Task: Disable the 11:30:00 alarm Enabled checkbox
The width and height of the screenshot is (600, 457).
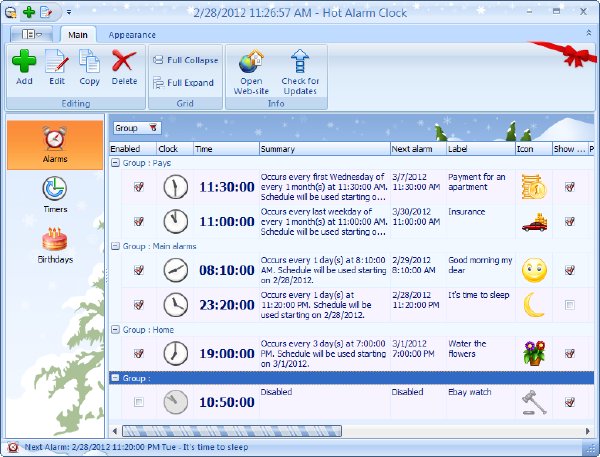Action: 139,187
